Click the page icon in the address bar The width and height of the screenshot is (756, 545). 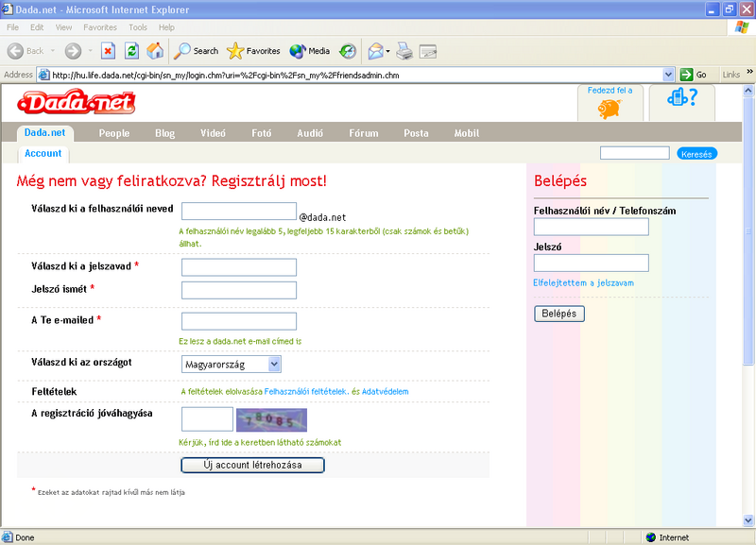[x=43, y=75]
